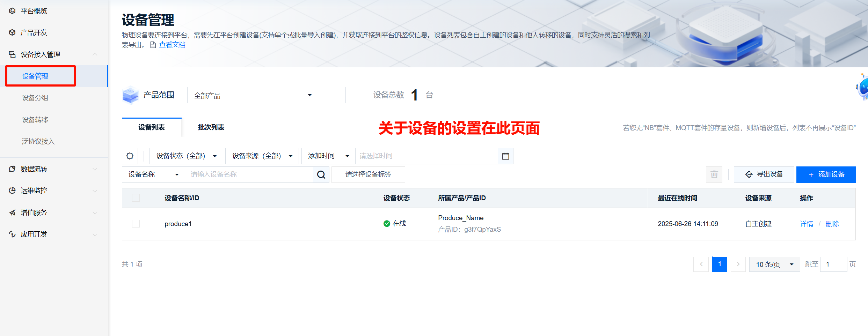Click the blue 添加设备 button
The width and height of the screenshot is (868, 336).
point(826,174)
